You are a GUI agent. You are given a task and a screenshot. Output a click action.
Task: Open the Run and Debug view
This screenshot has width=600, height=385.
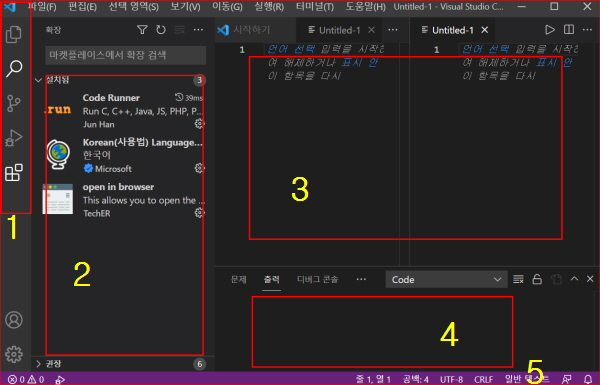click(14, 138)
